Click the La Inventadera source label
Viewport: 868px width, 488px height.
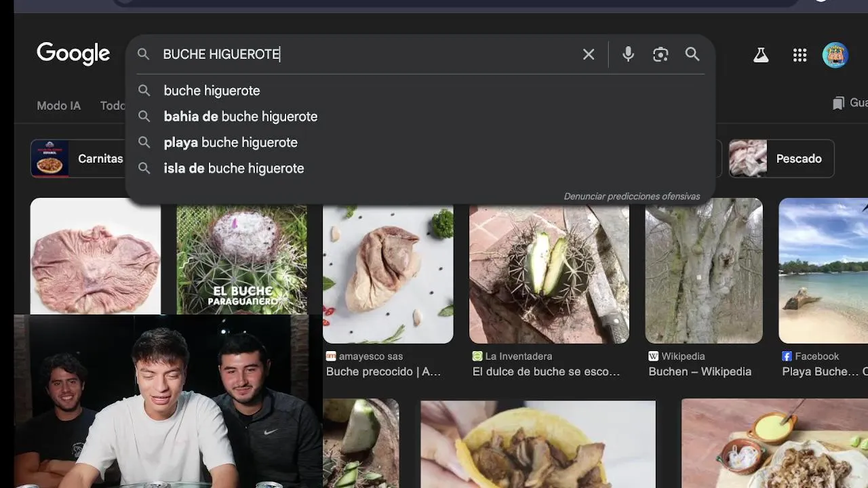519,357
